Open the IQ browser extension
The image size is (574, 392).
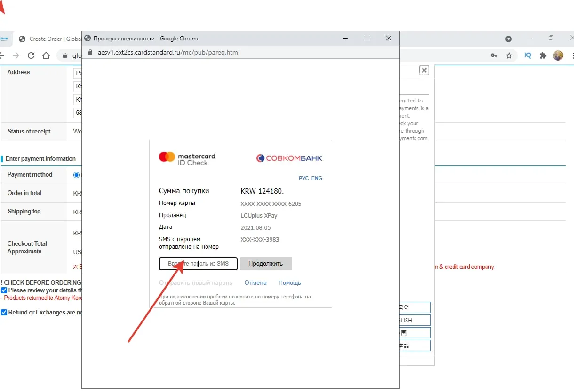pyautogui.click(x=527, y=55)
